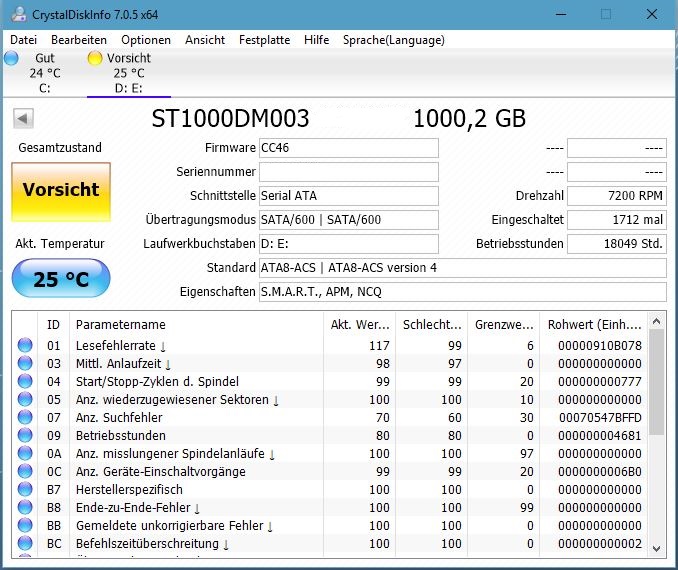Minimize the CrystalDiskInfo window
The width and height of the screenshot is (678, 570).
[x=561, y=14]
